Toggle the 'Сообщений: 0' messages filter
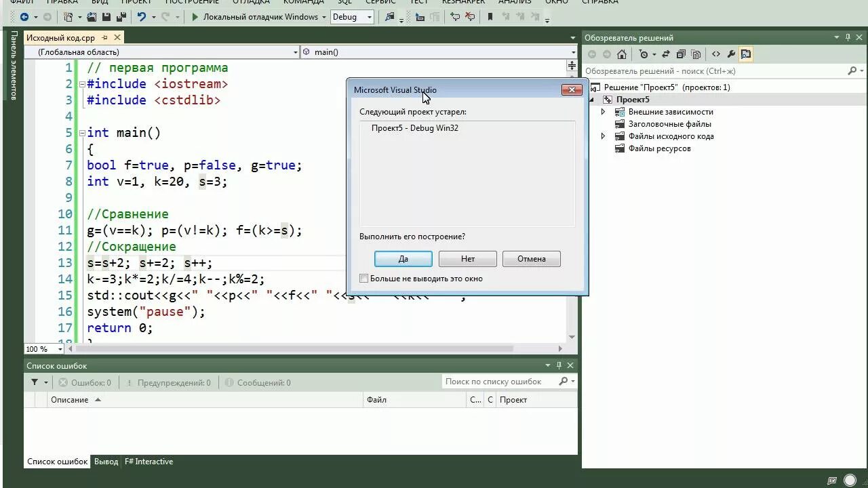Screen dimensions: 868x488 pos(258,382)
